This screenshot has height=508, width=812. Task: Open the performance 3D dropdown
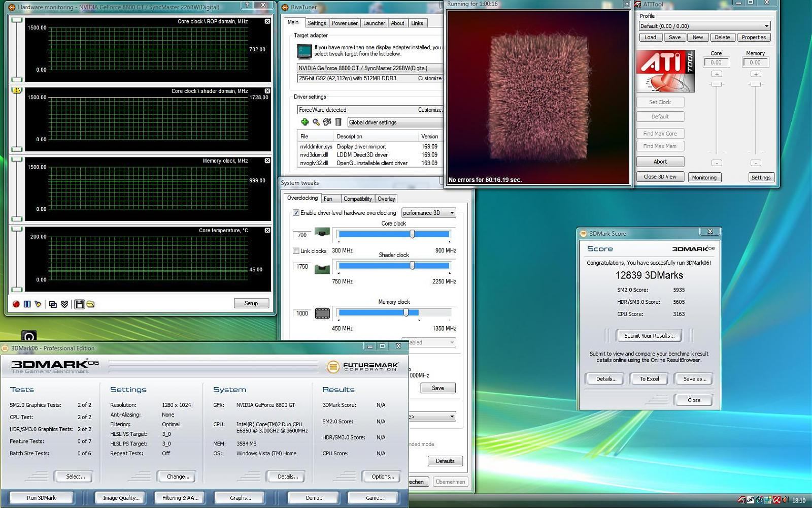[x=428, y=213]
